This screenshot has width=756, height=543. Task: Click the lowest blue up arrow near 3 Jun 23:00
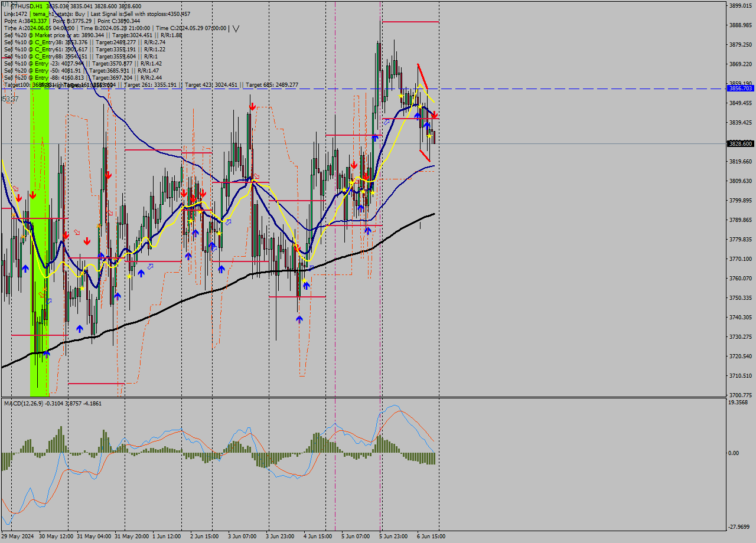[299, 319]
